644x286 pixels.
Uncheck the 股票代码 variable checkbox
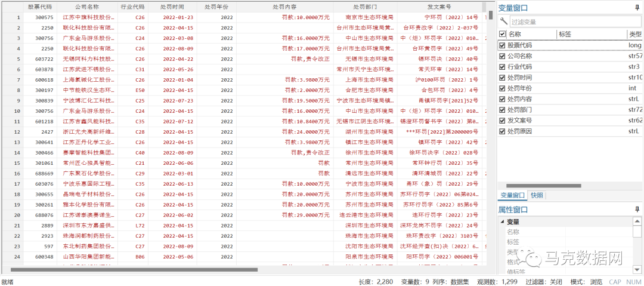click(502, 45)
